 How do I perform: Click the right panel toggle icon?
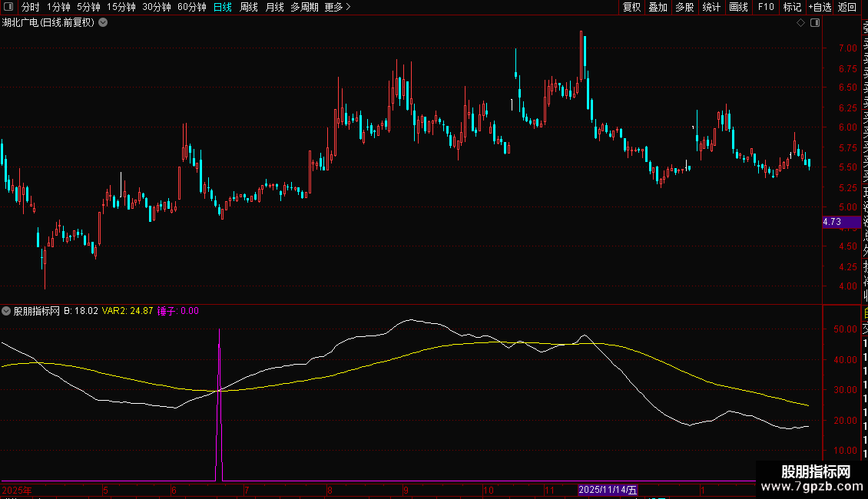tap(815, 23)
